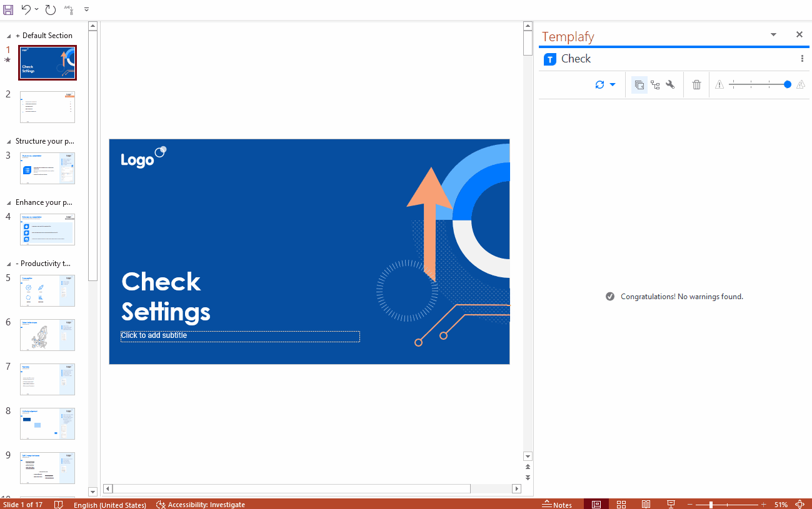The image size is (812, 509).
Task: Toggle the Notes pane open
Action: (557, 504)
